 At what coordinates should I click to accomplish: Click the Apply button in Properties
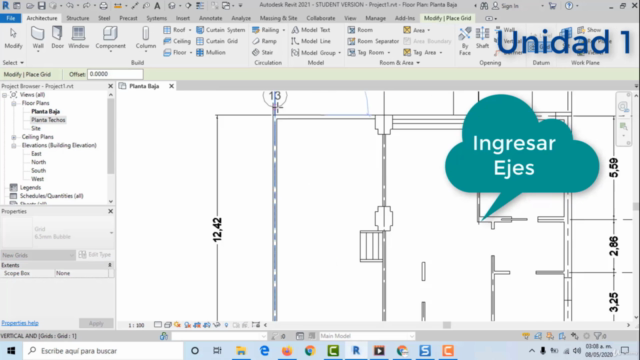96,323
